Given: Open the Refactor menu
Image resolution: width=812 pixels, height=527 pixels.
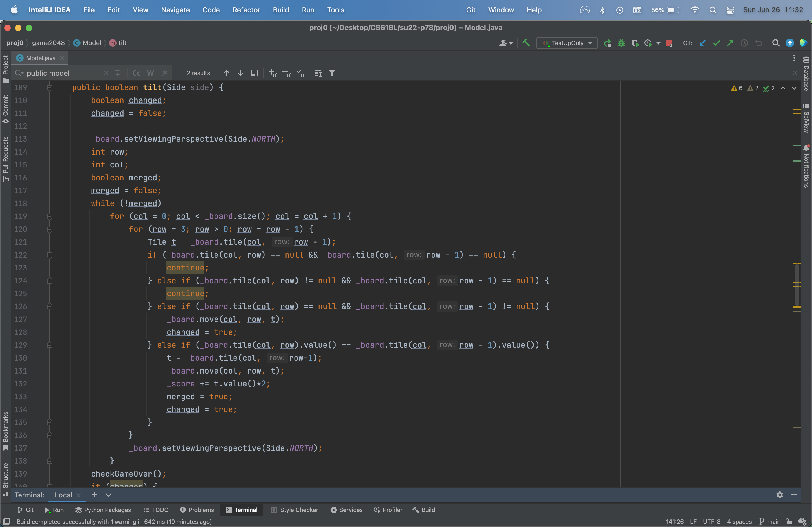Looking at the screenshot, I should 246,10.
